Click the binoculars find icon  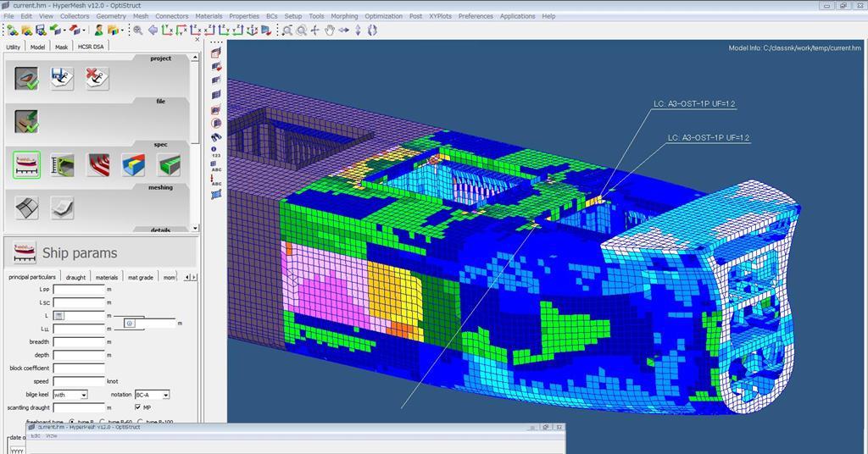(216, 136)
